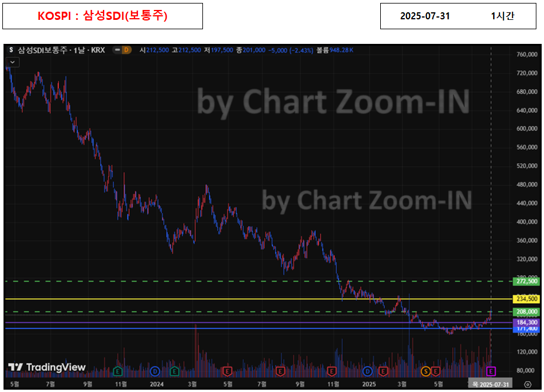This screenshot has height=392, width=544.
Task: Click the orange "D" delayed-data badge
Action: tap(126, 50)
